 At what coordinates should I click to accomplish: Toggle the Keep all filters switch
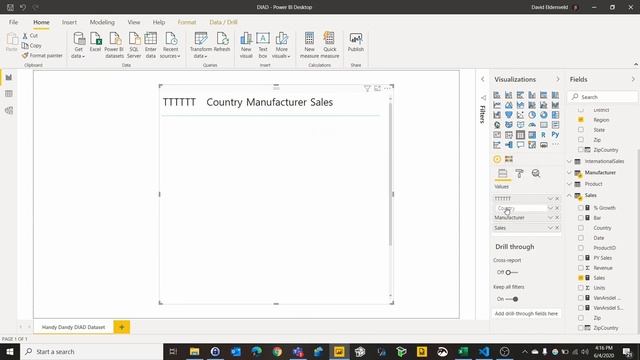click(511, 299)
